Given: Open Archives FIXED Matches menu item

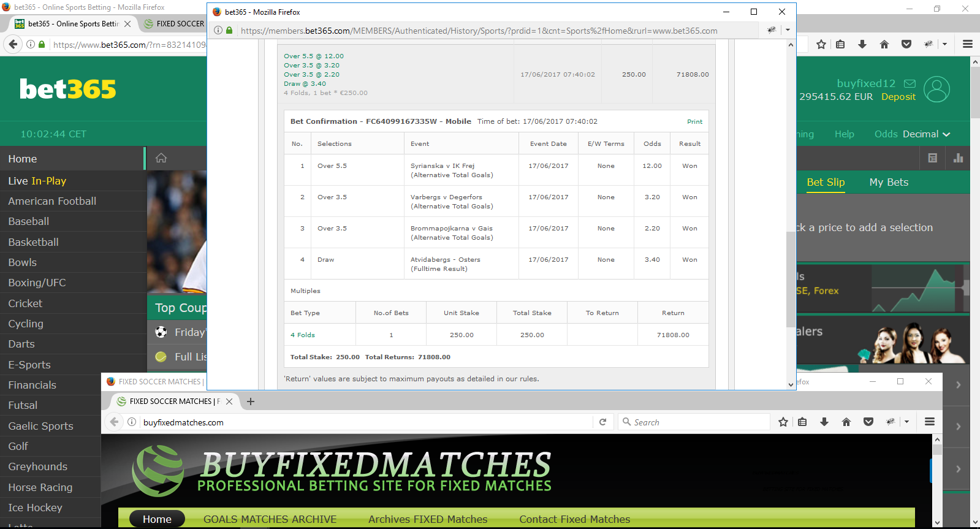Looking at the screenshot, I should tap(428, 519).
